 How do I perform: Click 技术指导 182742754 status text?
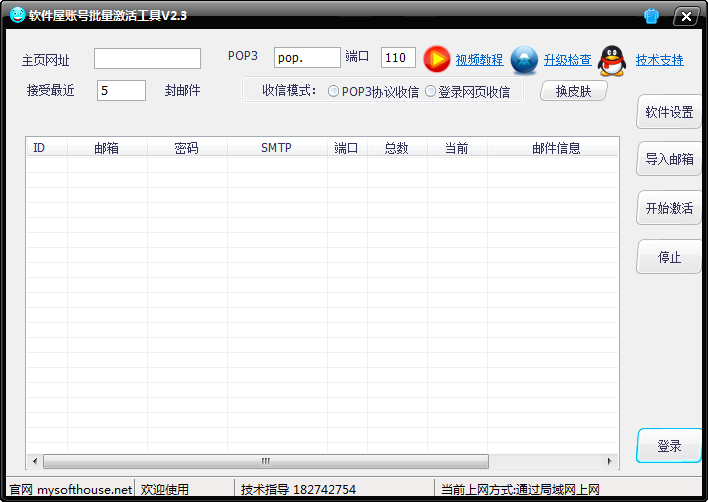298,489
